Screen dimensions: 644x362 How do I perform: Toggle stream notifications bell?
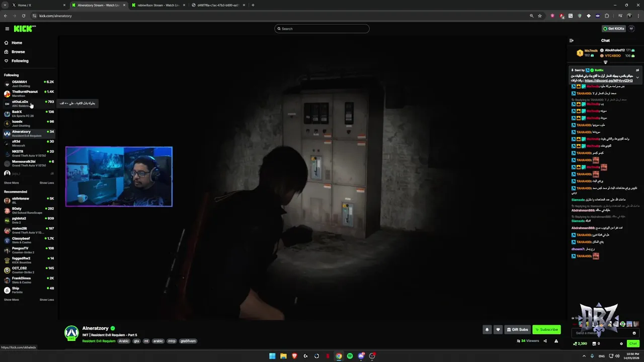click(487, 330)
